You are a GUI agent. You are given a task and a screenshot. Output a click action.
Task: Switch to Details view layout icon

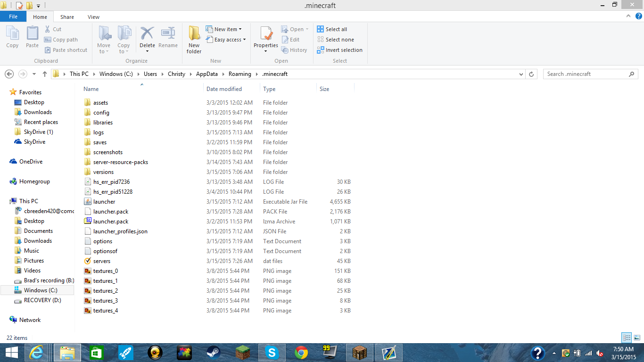[627, 337]
